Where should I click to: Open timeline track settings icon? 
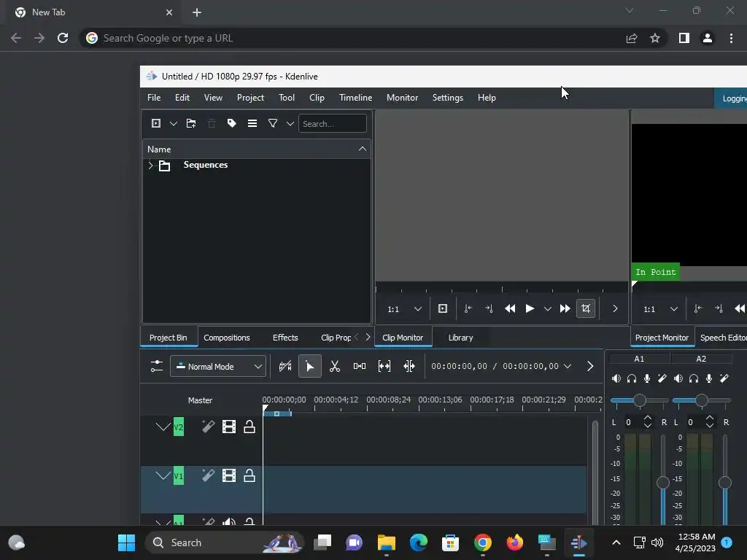156,366
